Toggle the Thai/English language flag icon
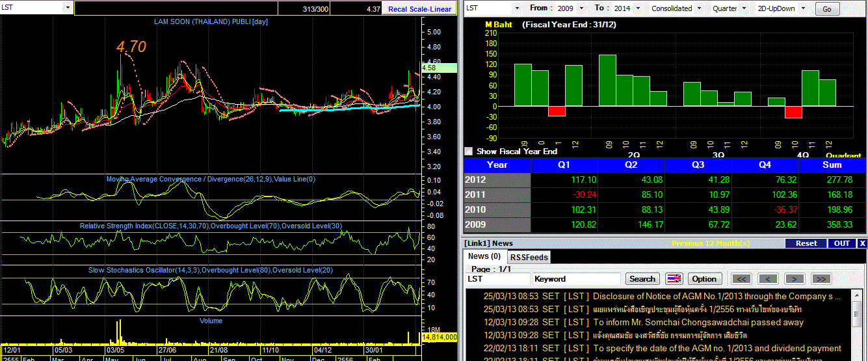 click(674, 278)
